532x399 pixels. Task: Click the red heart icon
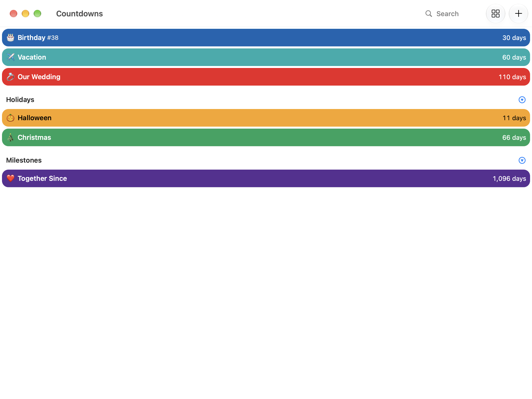tap(10, 178)
